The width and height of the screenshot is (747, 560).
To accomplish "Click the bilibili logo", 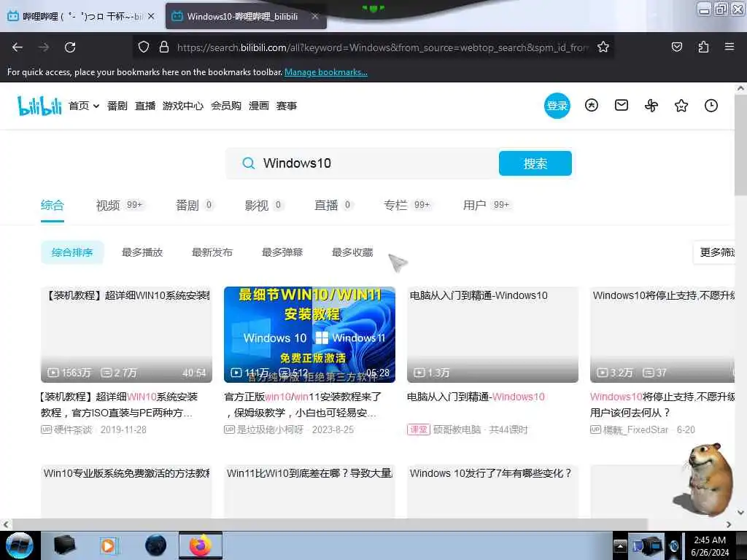I will 39,106.
